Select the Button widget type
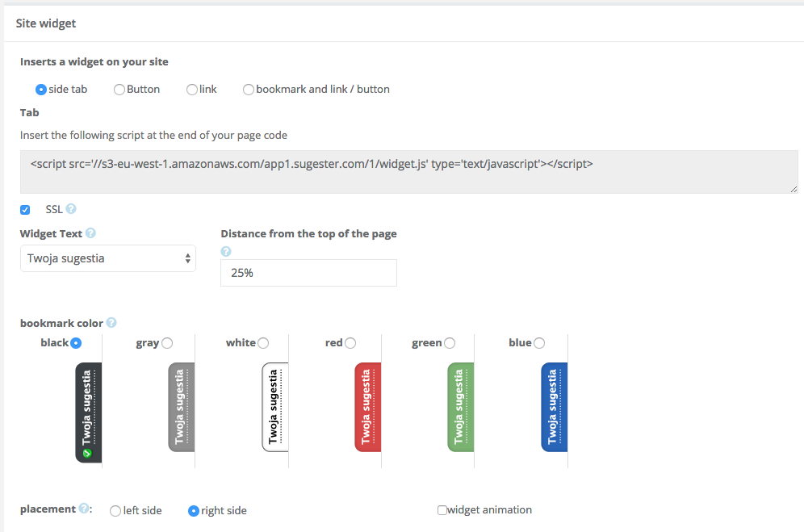The height and width of the screenshot is (532, 804). point(119,90)
